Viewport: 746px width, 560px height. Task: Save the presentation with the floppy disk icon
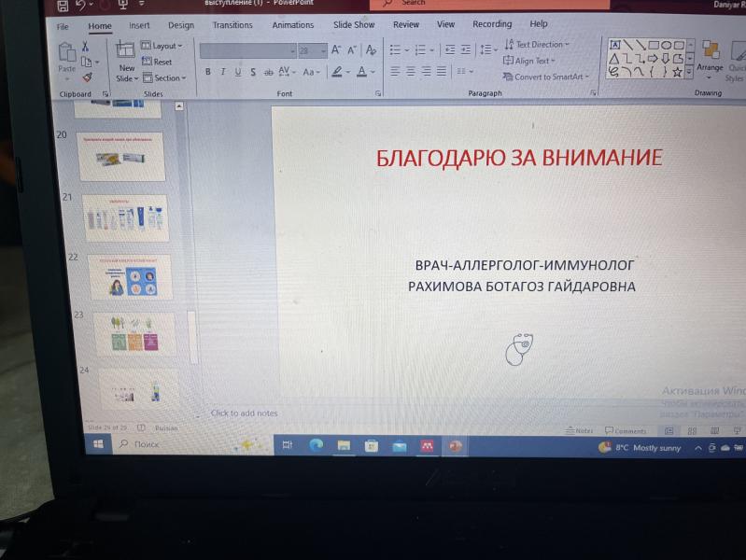tap(63, 6)
